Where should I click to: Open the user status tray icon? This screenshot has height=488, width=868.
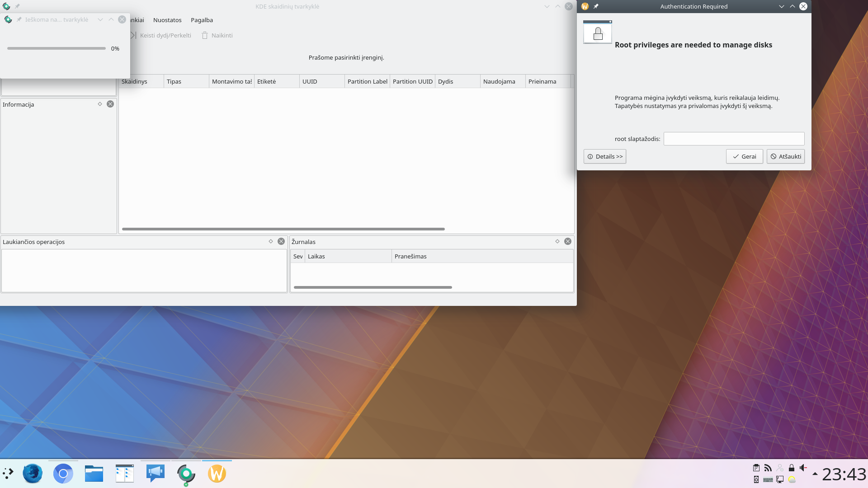780,468
